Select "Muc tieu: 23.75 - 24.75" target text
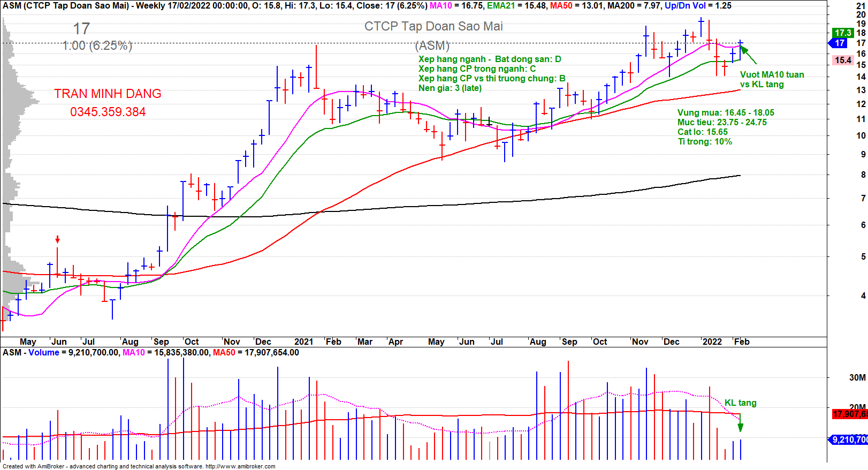 pos(722,122)
